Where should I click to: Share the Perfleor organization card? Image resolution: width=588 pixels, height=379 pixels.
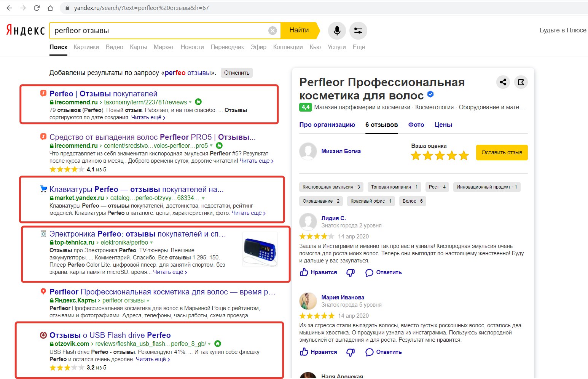click(x=503, y=82)
